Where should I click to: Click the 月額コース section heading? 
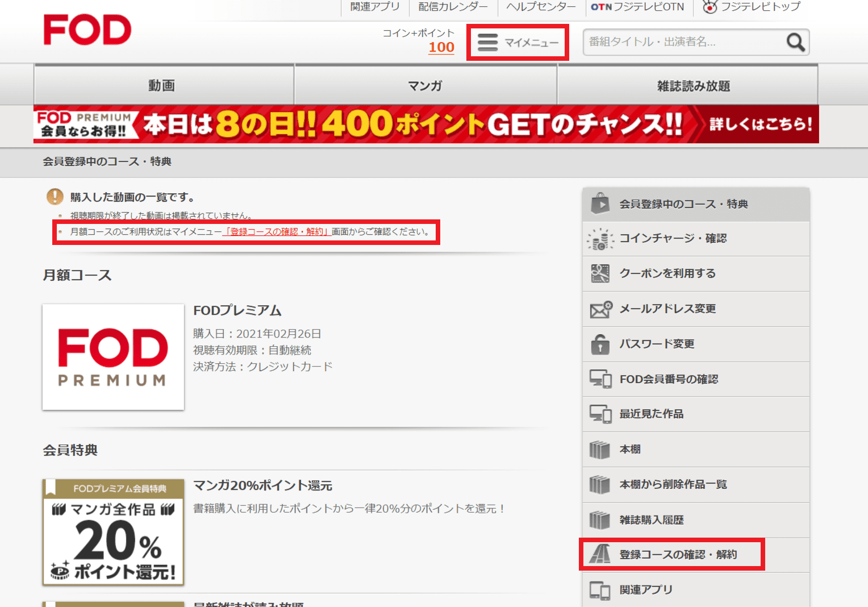click(77, 275)
